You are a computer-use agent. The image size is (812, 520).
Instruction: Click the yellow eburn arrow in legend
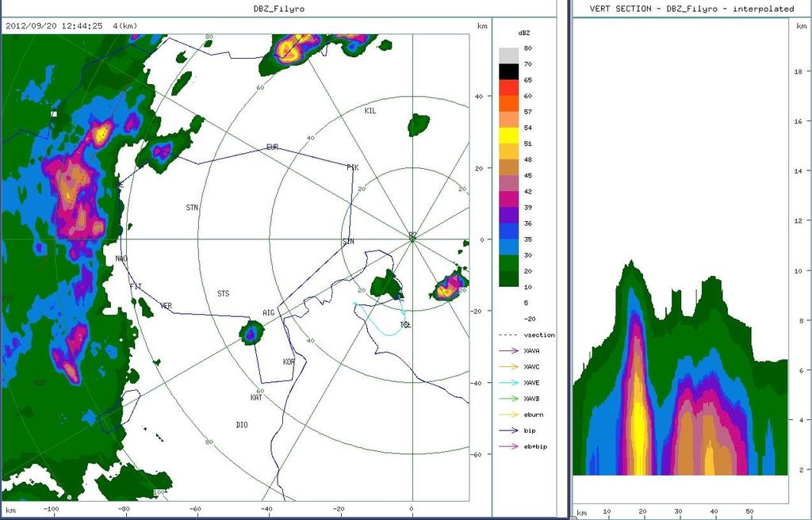(x=509, y=415)
